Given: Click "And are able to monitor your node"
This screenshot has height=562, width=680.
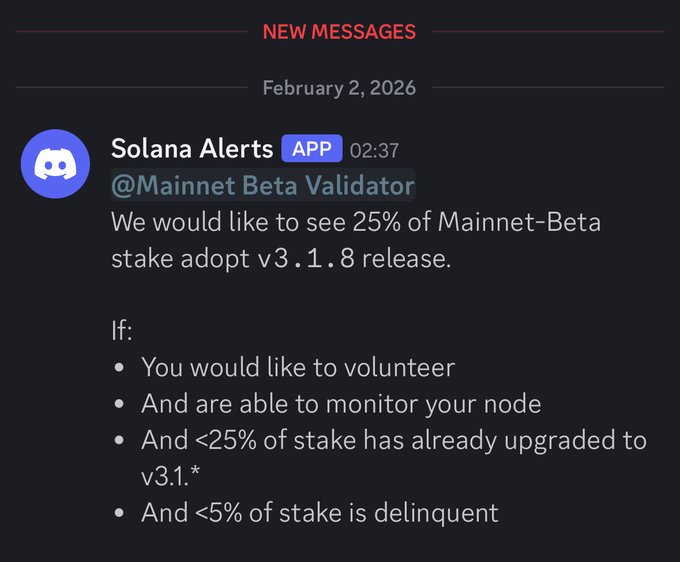Looking at the screenshot, I should tap(340, 404).
